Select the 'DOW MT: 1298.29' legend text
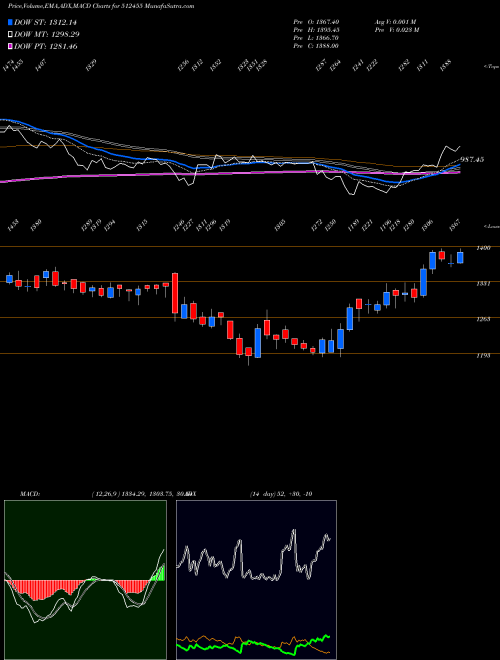The width and height of the screenshot is (500, 660). pyautogui.click(x=47, y=35)
